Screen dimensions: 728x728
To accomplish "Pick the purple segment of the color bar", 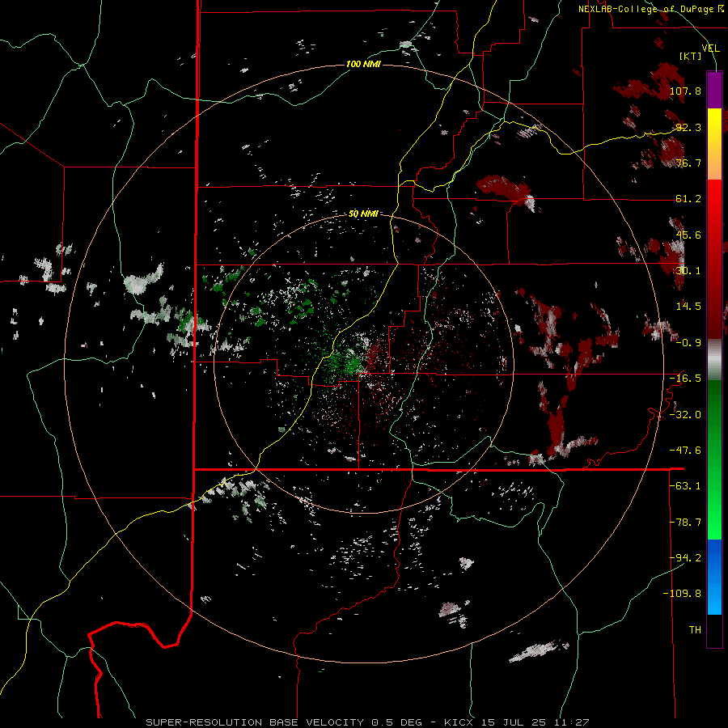I will (x=714, y=90).
